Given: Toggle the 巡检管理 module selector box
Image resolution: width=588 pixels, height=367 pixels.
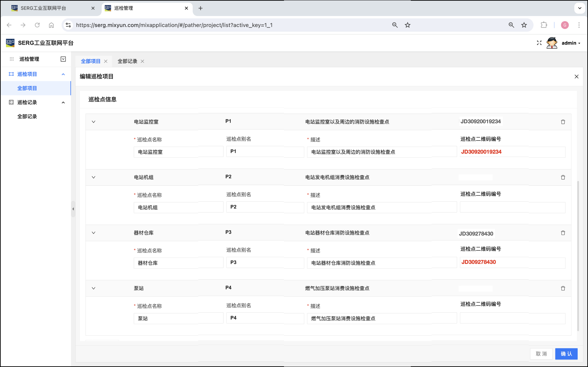Looking at the screenshot, I should coord(63,59).
